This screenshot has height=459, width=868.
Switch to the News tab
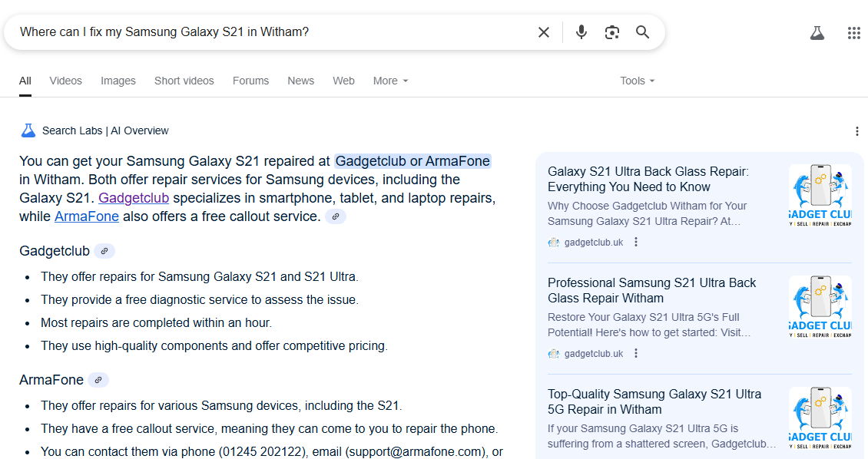(300, 81)
